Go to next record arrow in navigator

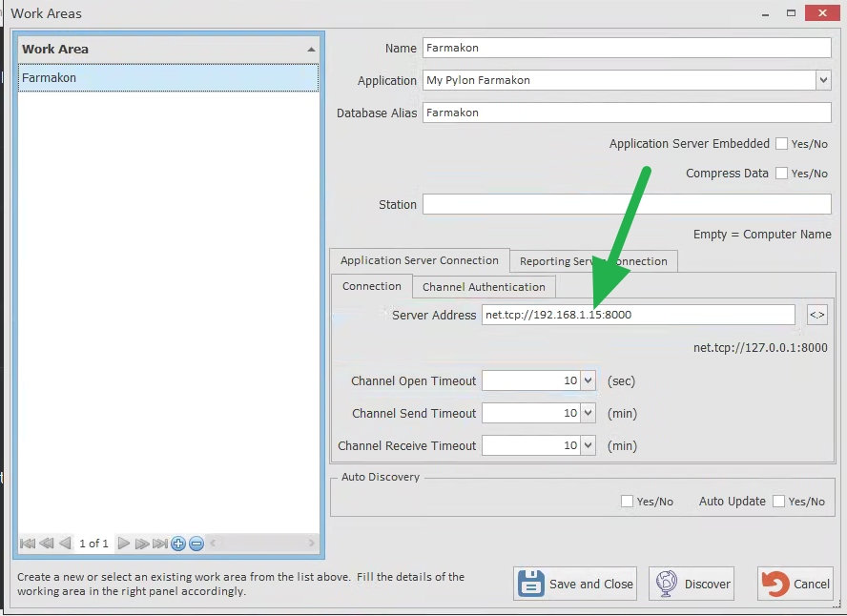tap(123, 544)
